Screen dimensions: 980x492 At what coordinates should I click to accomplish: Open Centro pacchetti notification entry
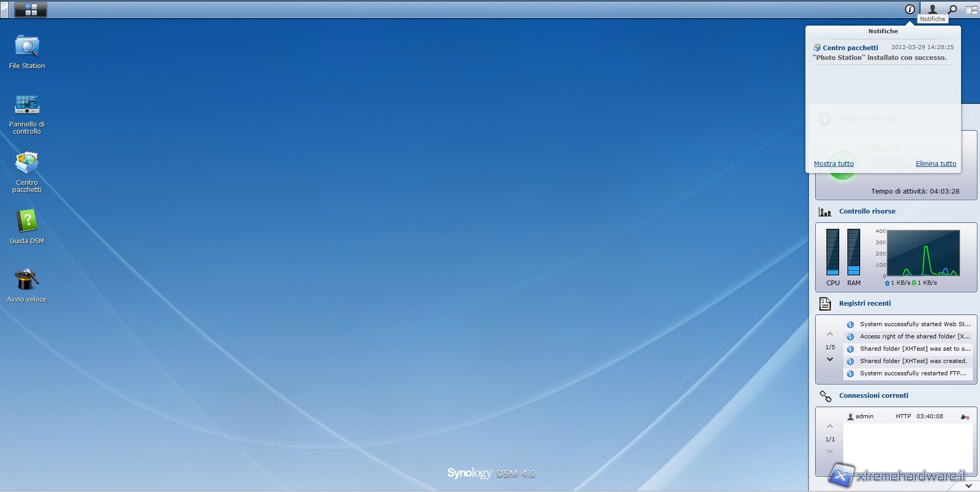850,48
